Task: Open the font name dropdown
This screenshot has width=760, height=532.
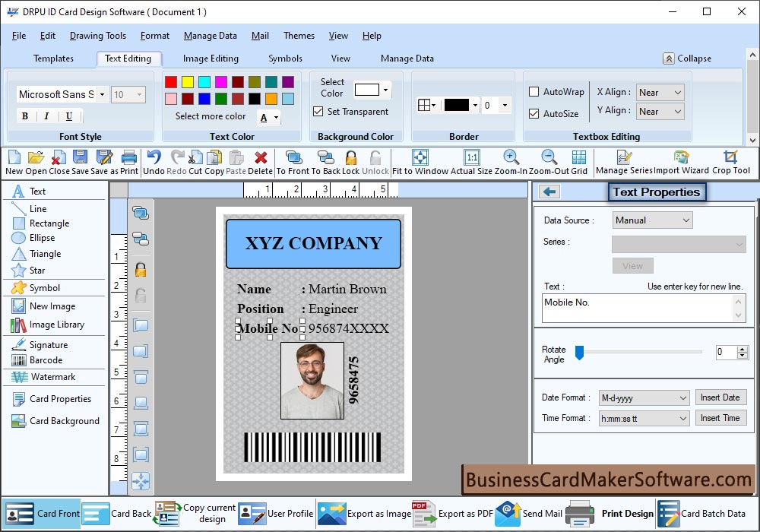Action: pos(102,94)
